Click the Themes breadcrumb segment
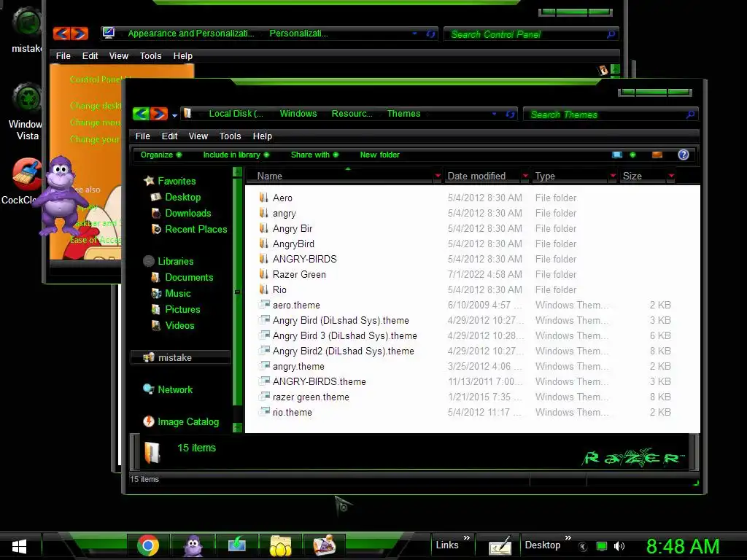This screenshot has height=560, width=747. [403, 113]
